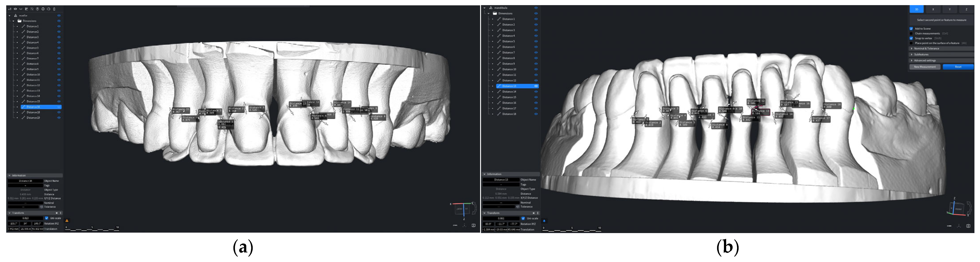Click the Uni-scale value field in left panel
The height and width of the screenshot is (262, 980).
[x=26, y=218]
